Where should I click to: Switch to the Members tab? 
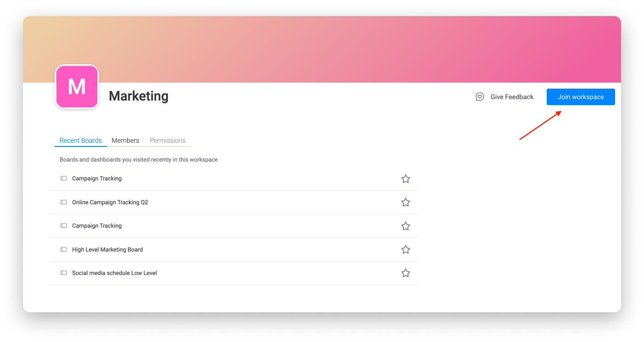click(125, 140)
